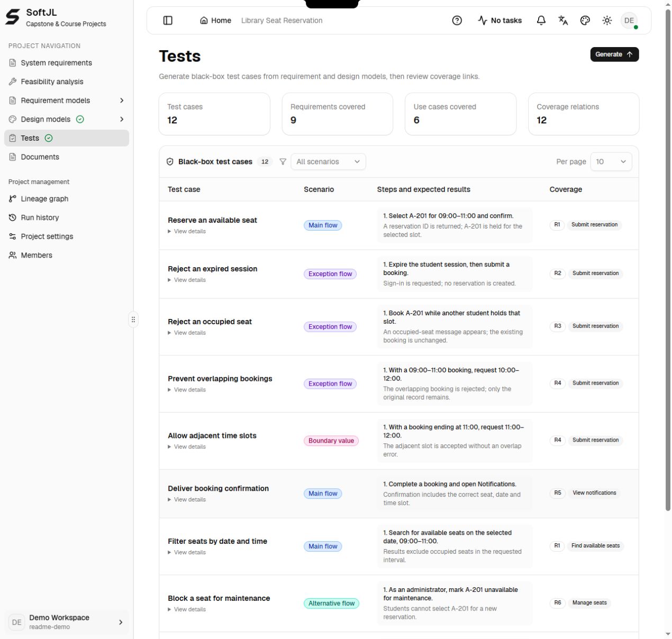
Task: Open Run history page
Action: [x=67, y=217]
